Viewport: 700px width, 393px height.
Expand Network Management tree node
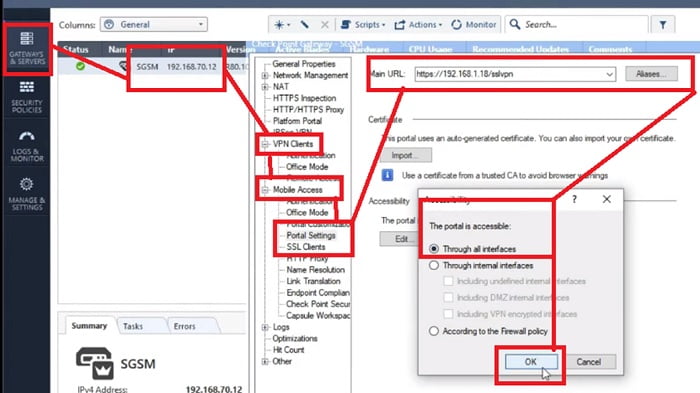coord(265,75)
